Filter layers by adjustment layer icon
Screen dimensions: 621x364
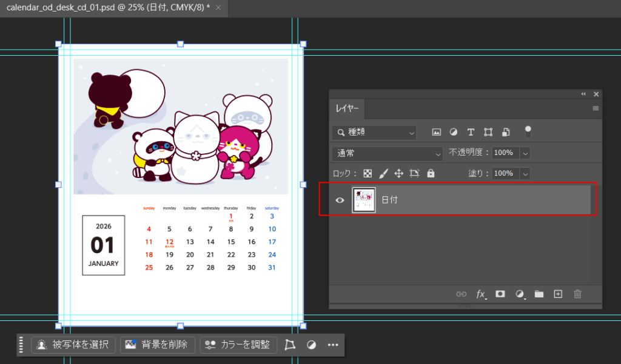pyautogui.click(x=453, y=132)
